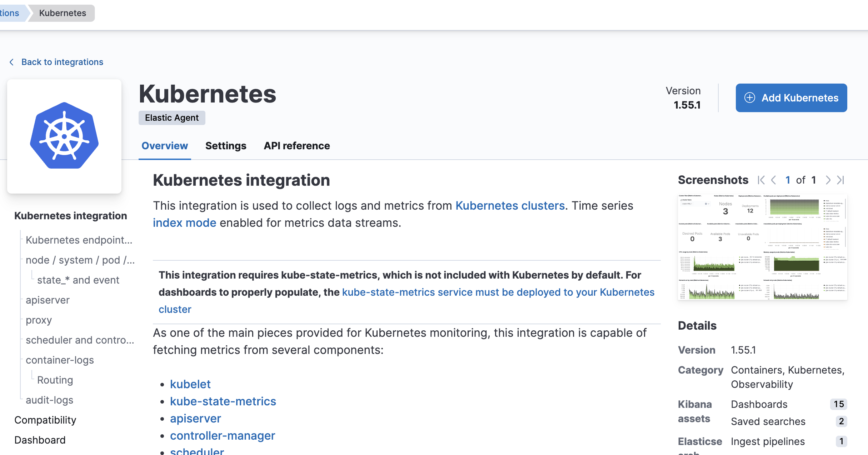The width and height of the screenshot is (868, 455).
Task: Jump to Kubernetes endpoint section in sidebar
Action: [x=79, y=240]
